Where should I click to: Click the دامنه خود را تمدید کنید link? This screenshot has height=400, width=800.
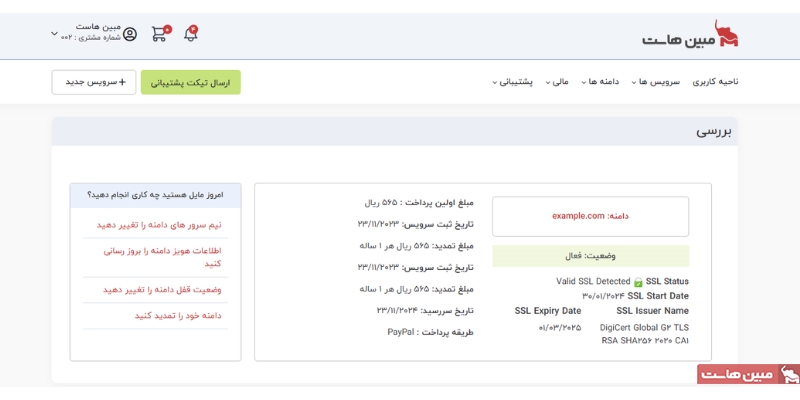pos(177,315)
